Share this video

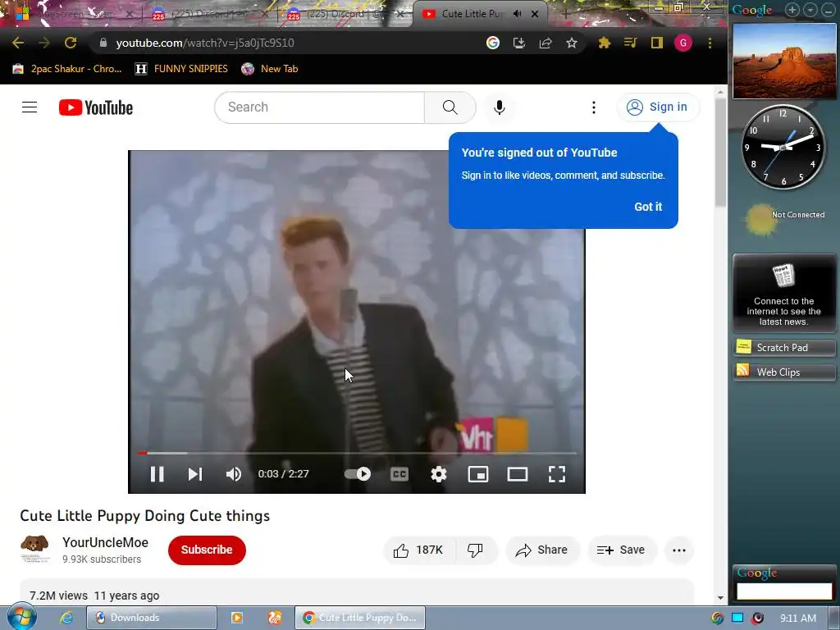point(541,550)
